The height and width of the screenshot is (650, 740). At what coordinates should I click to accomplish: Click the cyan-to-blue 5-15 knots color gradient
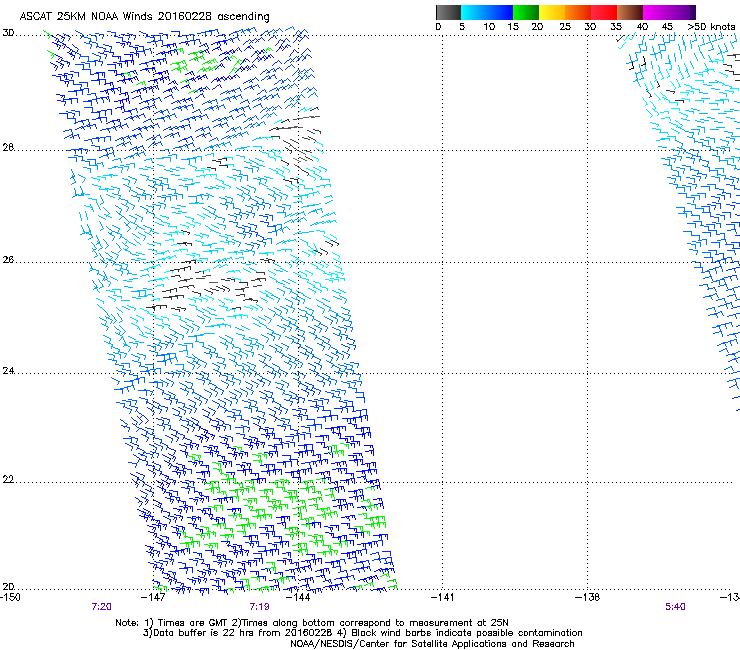[x=487, y=12]
